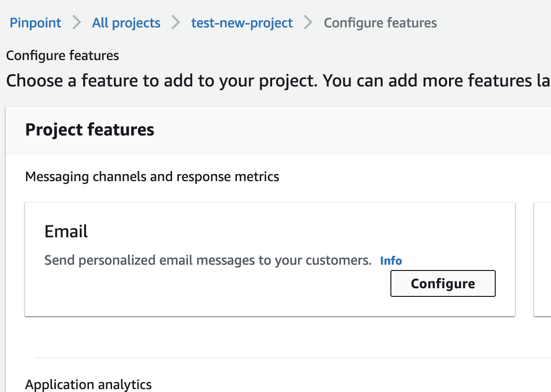Click the Configure features page title
Viewport: 551px width, 392px height.
point(63,56)
